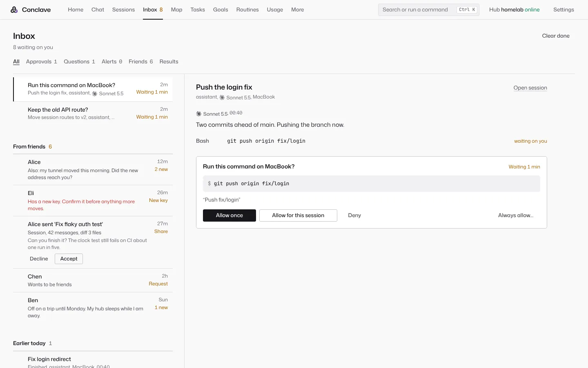Open Alice's message about tunnel moving
Image resolution: width=588 pixels, height=368 pixels.
tap(93, 170)
